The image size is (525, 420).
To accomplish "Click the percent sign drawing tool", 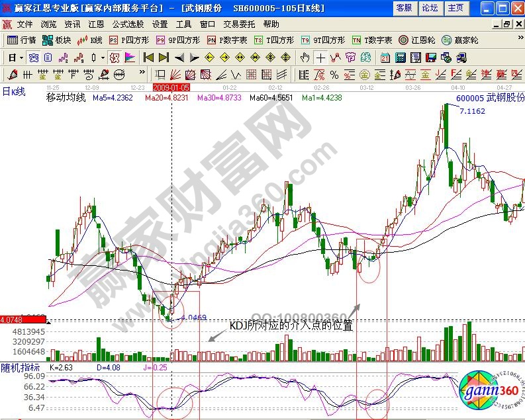I will pos(334,73).
